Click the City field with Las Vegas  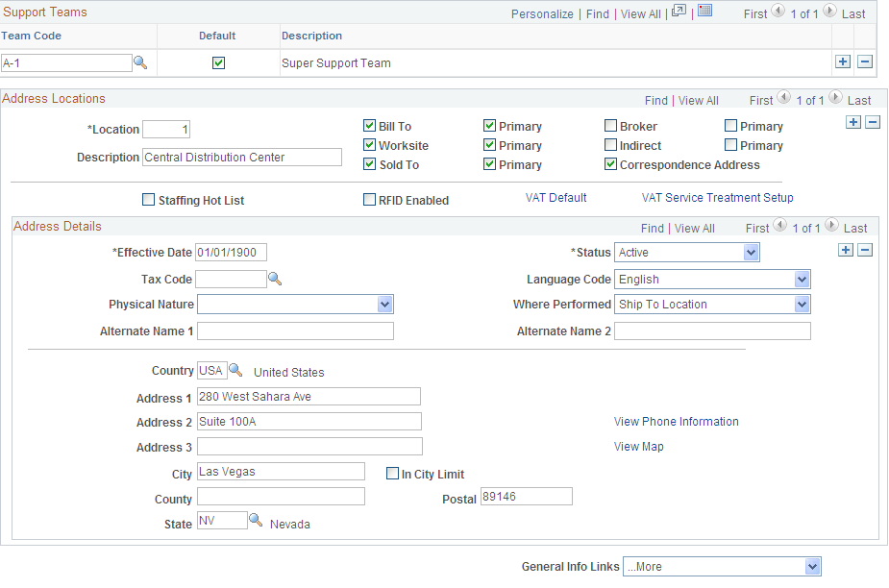(281, 471)
